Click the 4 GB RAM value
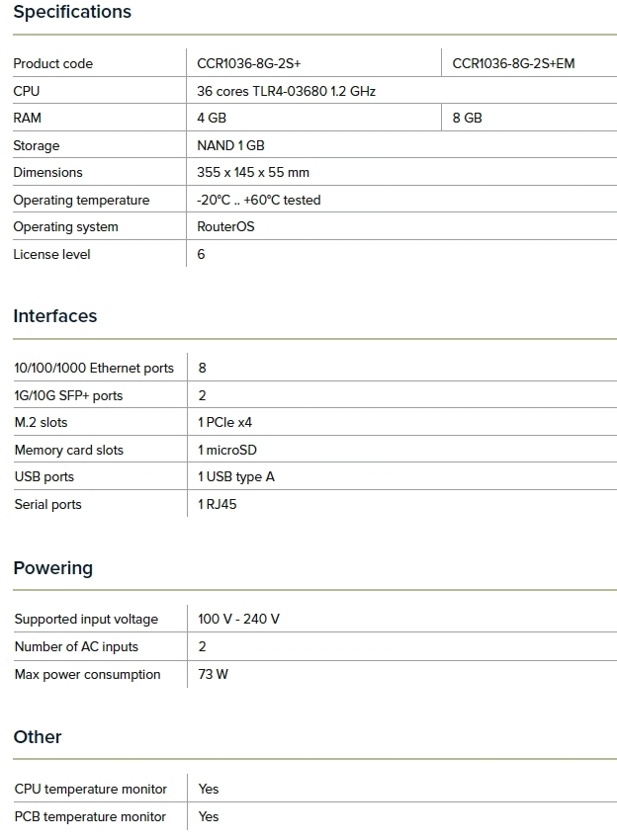617x840 pixels. 212,118
